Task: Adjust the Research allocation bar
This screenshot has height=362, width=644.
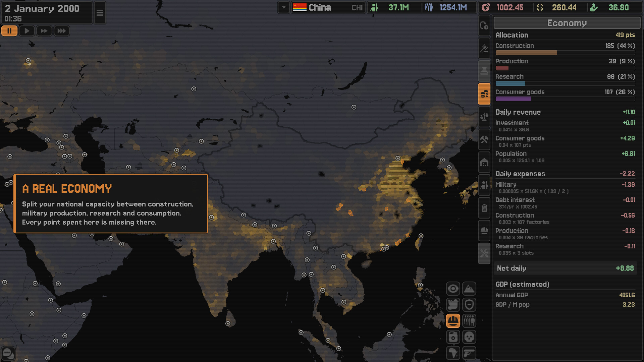Action: [x=565, y=83]
